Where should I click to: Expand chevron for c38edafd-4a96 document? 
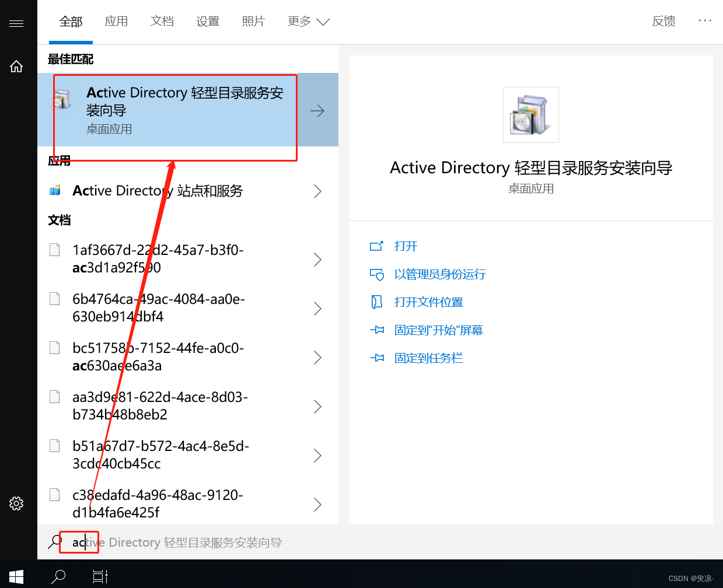(317, 505)
